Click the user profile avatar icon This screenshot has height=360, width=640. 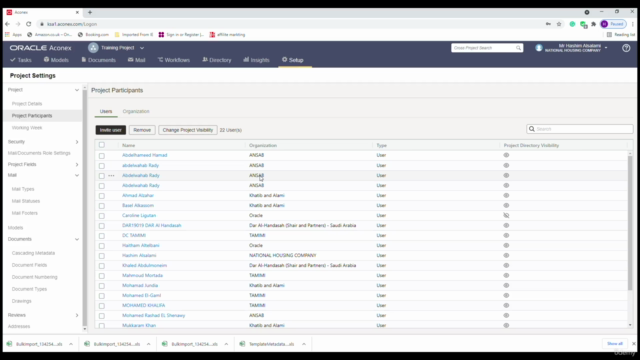pyautogui.click(x=539, y=48)
